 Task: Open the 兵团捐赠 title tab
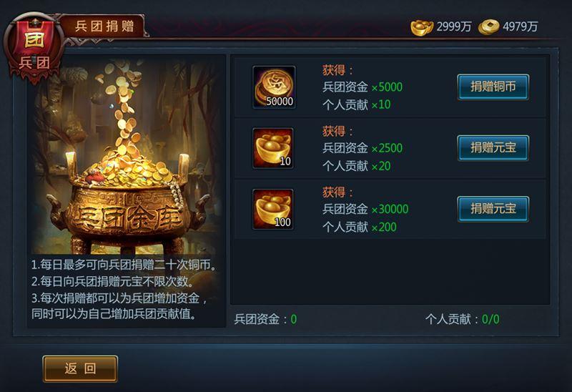point(104,26)
